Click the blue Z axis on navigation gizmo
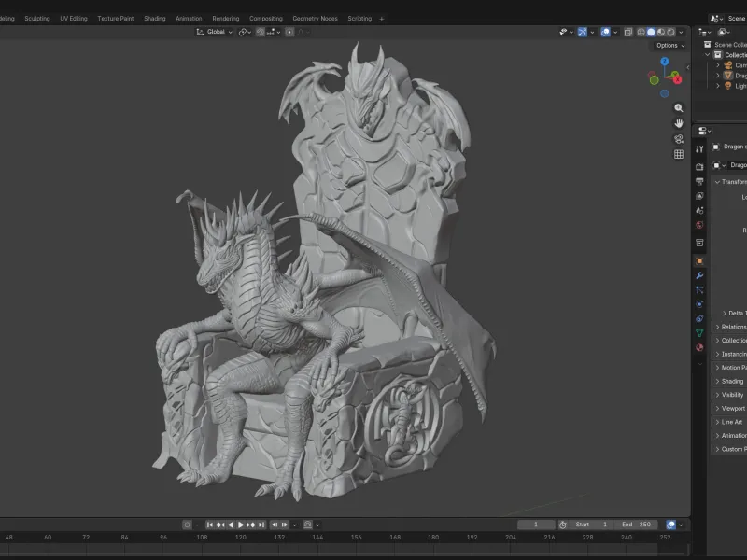The height and width of the screenshot is (560, 747). tap(665, 62)
